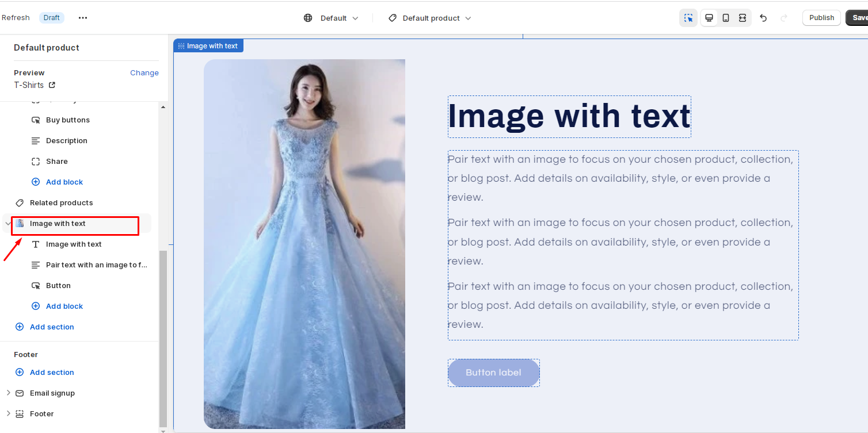Click the redo arrow icon
This screenshot has width=868, height=433.
tap(784, 18)
